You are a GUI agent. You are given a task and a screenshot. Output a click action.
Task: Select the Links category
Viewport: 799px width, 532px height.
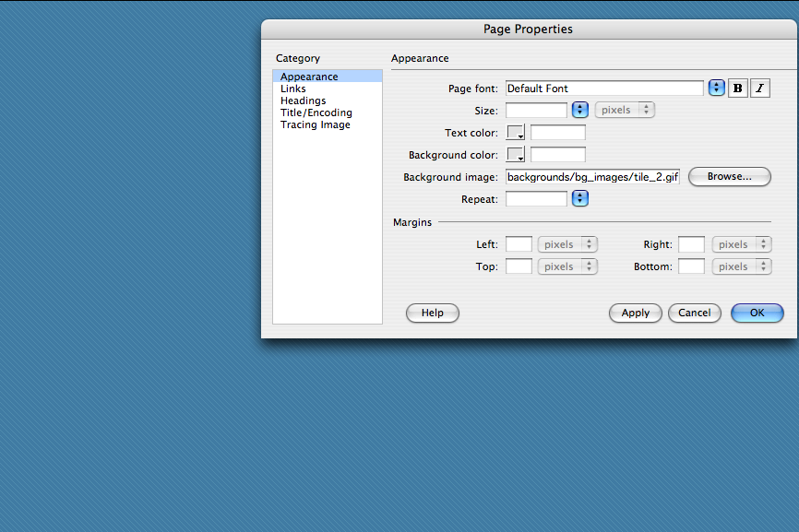tap(293, 89)
